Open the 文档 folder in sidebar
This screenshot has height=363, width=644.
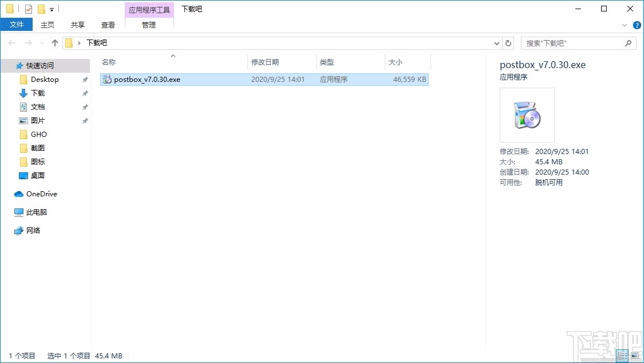[x=37, y=106]
